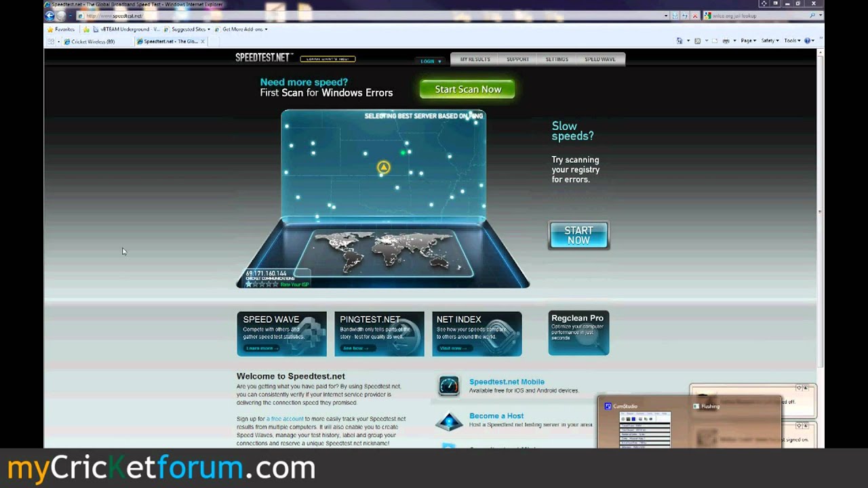The width and height of the screenshot is (868, 488).
Task: Expand the Home button dropdown arrow
Action: point(688,41)
